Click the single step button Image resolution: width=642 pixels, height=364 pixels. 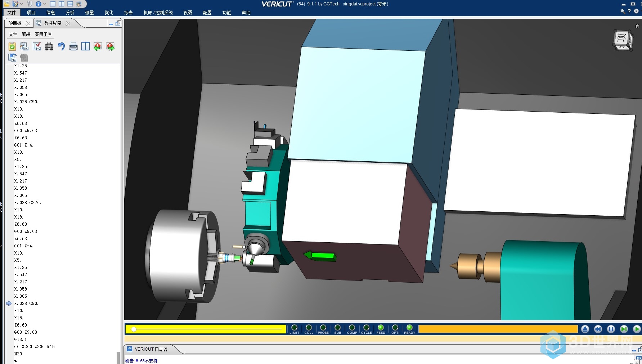pyautogui.click(x=624, y=329)
